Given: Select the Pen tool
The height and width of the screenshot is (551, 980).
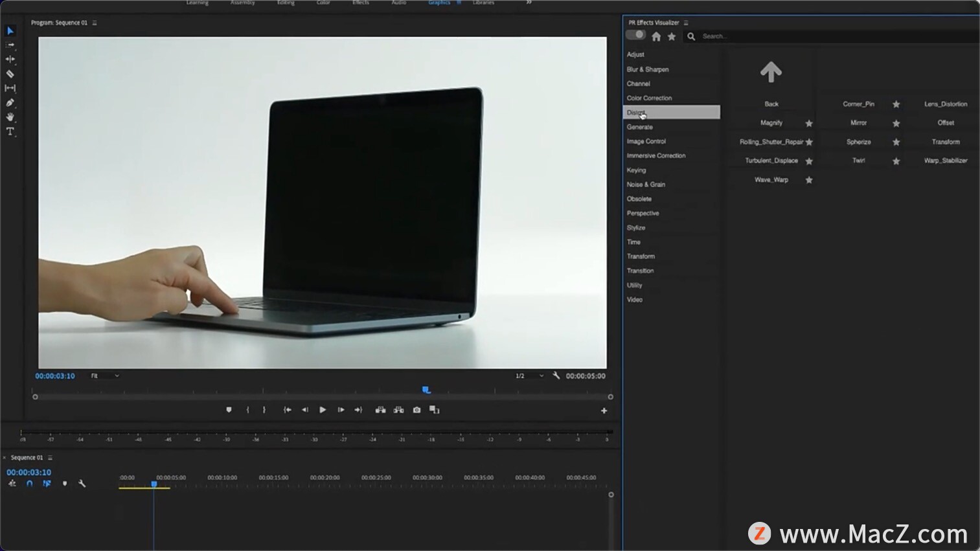Looking at the screenshot, I should 10,102.
